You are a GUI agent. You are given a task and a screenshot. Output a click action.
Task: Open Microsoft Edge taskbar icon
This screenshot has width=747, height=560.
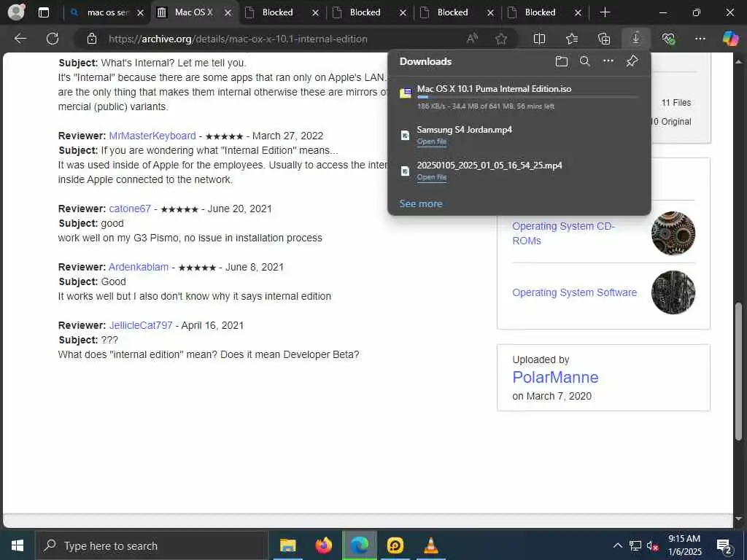click(x=360, y=545)
